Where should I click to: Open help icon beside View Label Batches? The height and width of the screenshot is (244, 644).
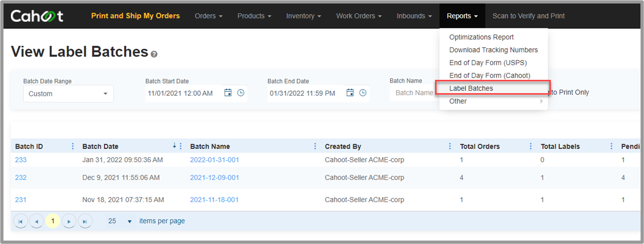click(154, 54)
